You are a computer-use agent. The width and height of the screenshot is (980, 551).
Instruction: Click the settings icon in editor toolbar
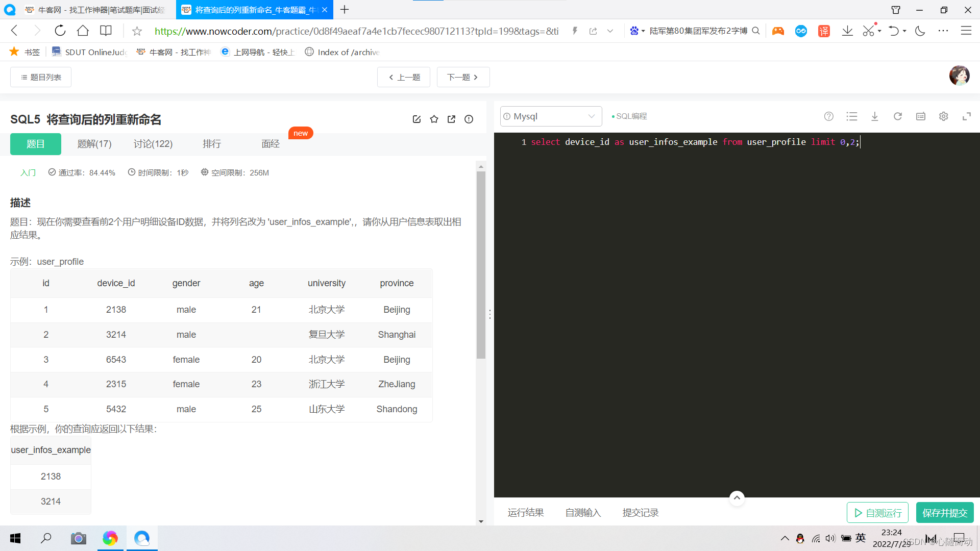click(944, 116)
